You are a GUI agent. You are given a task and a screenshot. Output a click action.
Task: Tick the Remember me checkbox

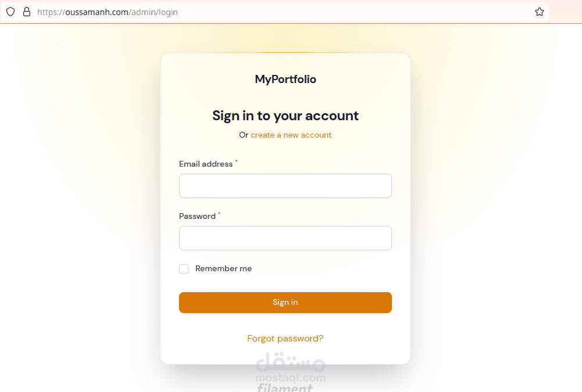[x=184, y=269]
